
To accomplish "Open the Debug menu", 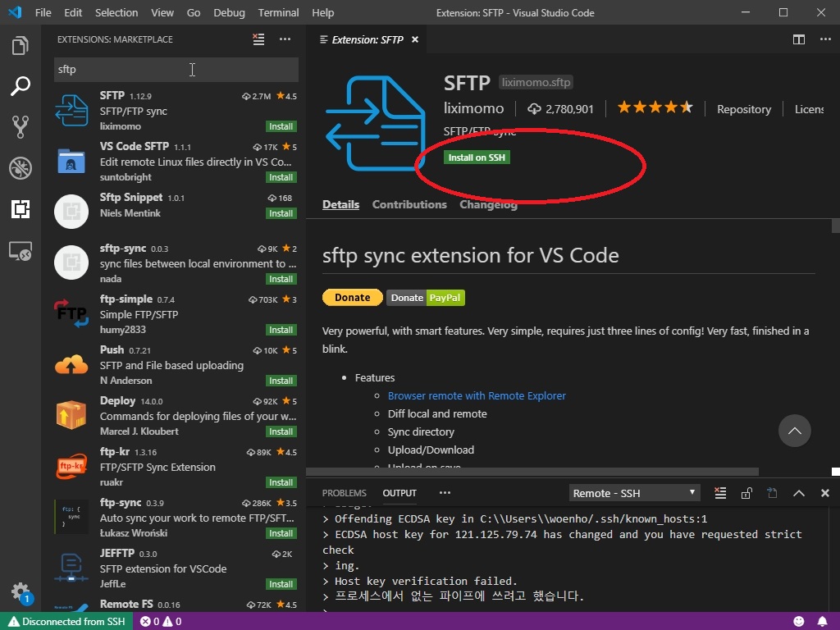I will pyautogui.click(x=229, y=12).
